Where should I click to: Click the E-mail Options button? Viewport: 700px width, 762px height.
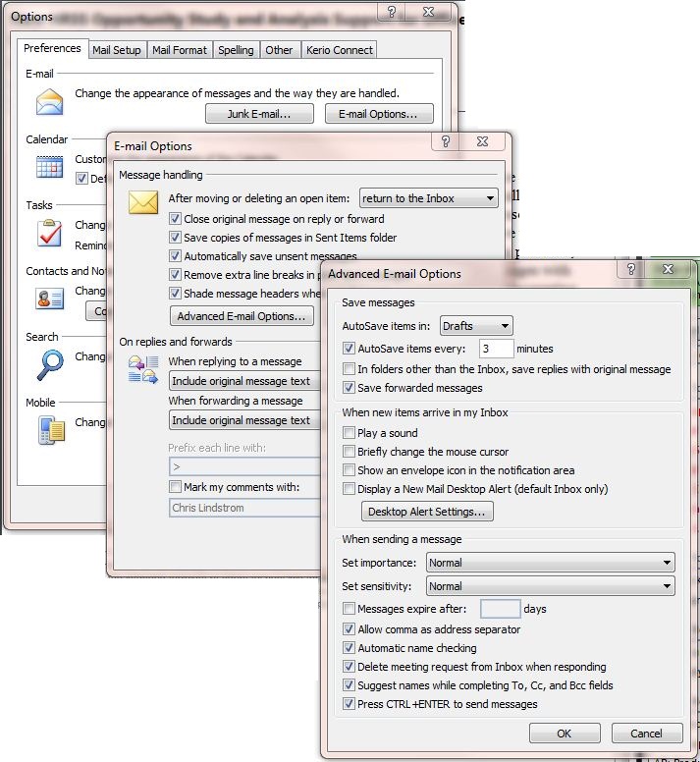(379, 114)
